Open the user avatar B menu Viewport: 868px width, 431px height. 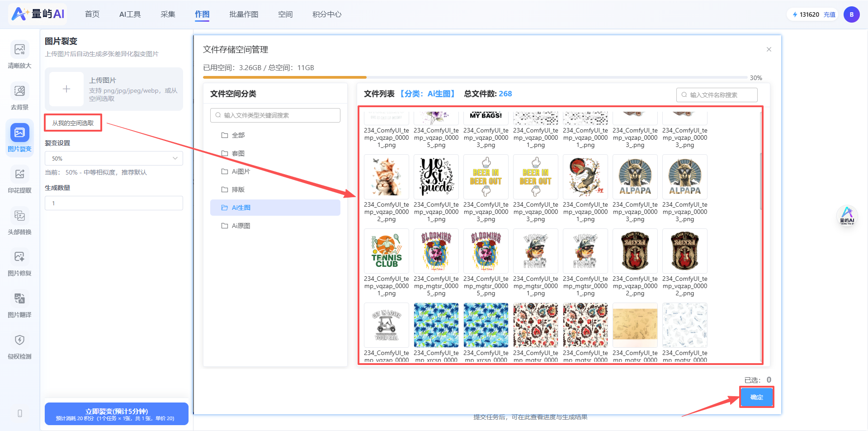pyautogui.click(x=851, y=14)
